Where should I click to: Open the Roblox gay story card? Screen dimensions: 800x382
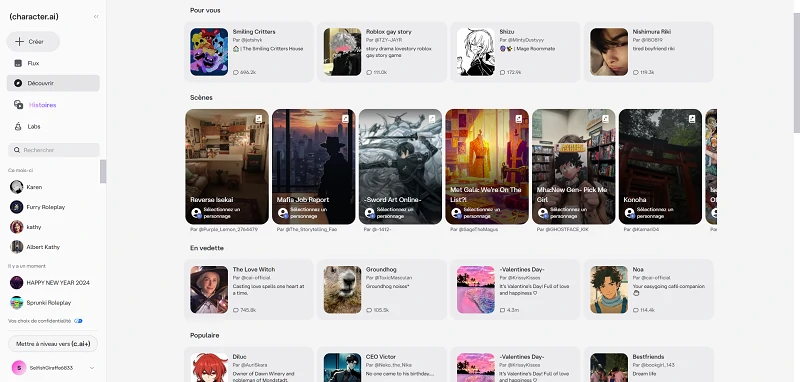(382, 52)
